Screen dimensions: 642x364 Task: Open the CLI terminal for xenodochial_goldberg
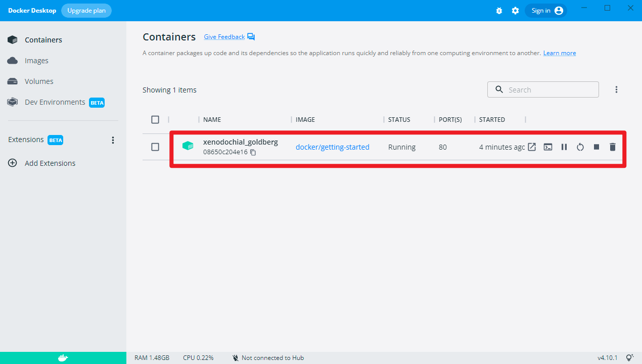(548, 147)
